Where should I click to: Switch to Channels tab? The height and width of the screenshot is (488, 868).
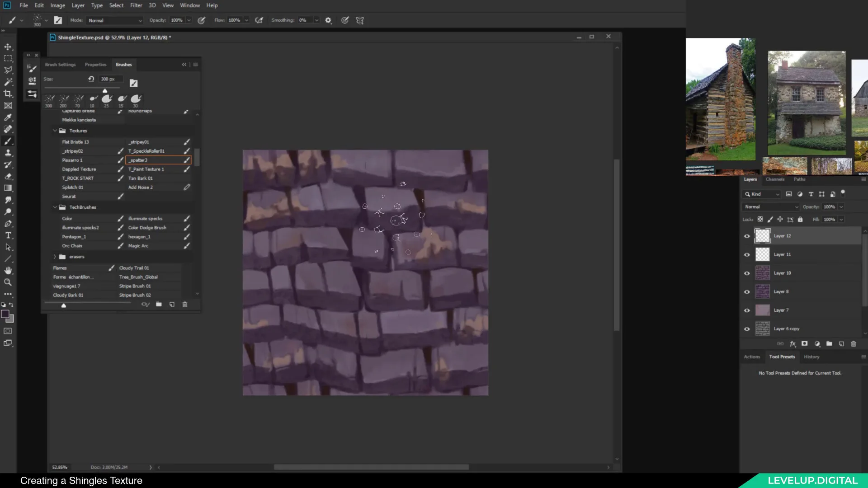click(775, 179)
